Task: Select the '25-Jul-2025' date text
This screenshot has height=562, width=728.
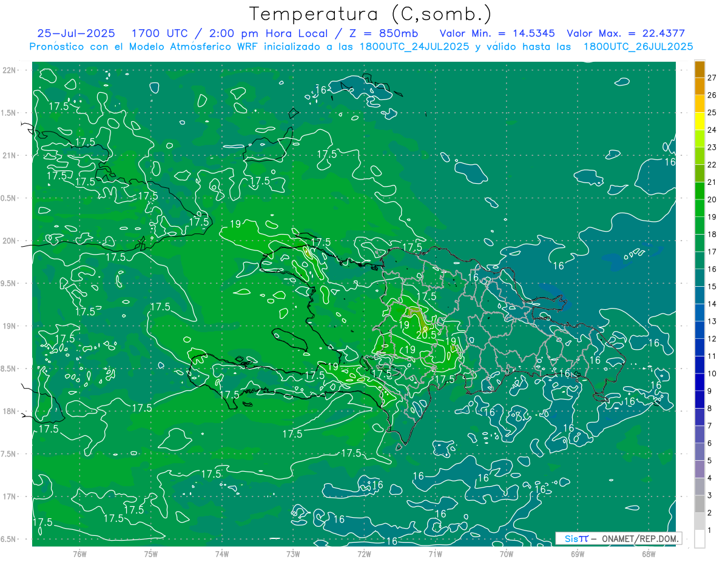Action: (x=76, y=33)
